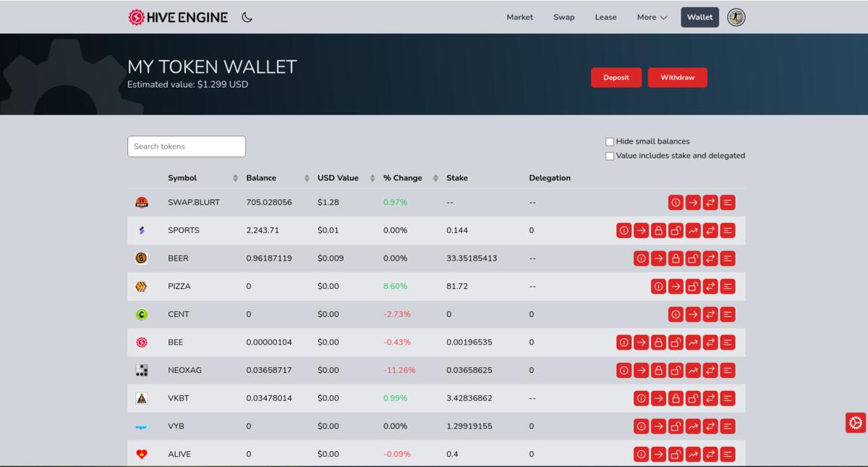
Task: Click the NEOXAG change value -11.26%
Action: pos(399,371)
